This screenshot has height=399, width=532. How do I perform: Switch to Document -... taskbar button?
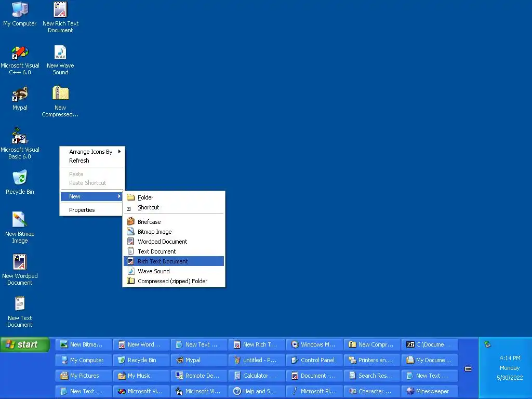(314, 376)
